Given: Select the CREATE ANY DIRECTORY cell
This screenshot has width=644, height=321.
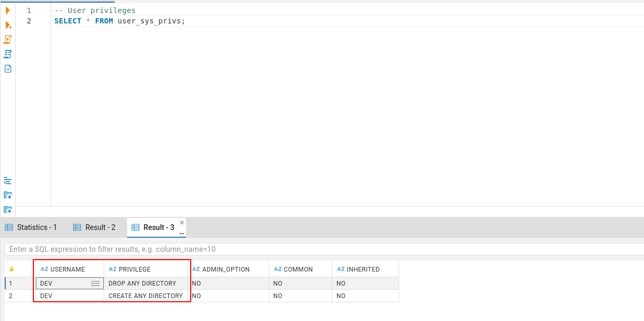Looking at the screenshot, I should 145,296.
